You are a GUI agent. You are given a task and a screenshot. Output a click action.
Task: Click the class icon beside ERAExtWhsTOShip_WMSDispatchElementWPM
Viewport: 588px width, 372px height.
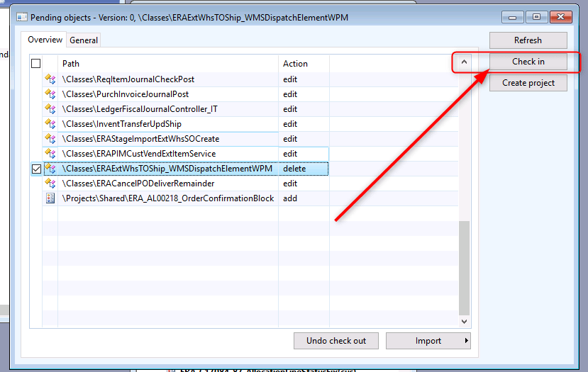(x=50, y=169)
